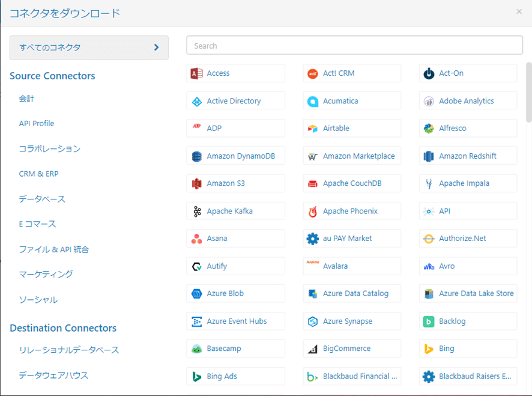
Task: Click the Amazon S3 bucket icon
Action: (x=196, y=184)
